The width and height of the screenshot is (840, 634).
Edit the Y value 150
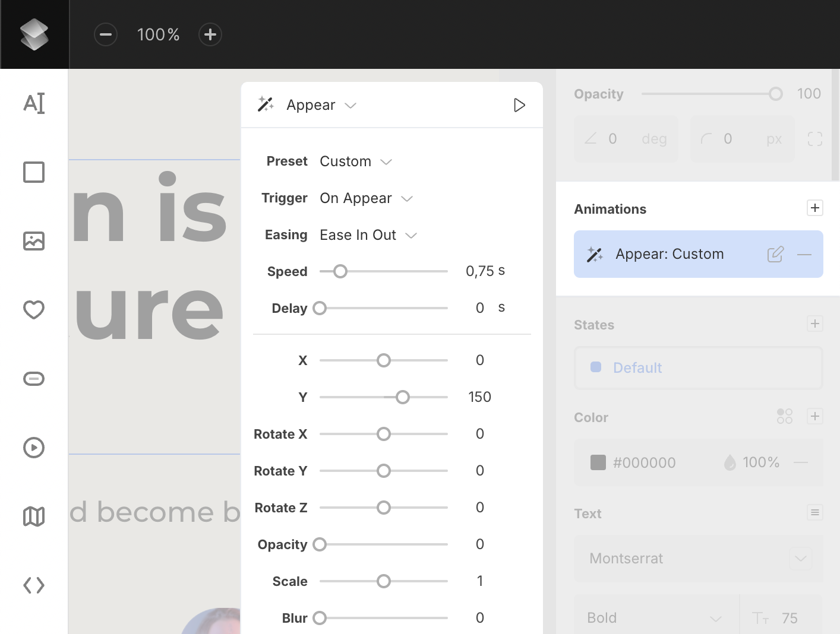pos(480,397)
